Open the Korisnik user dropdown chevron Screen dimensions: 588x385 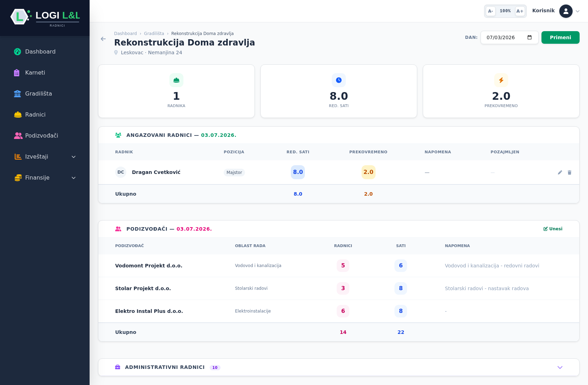coord(577,11)
